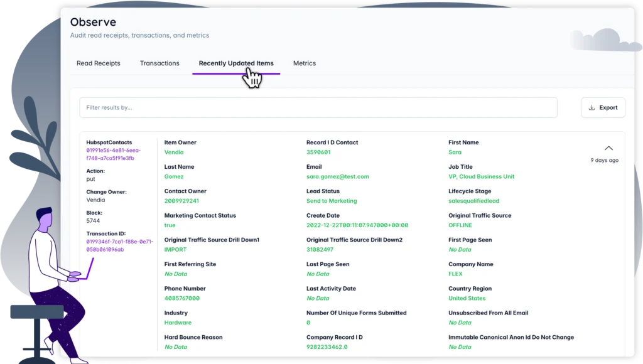Click the Company Record ID value 9282233462.0
Viewport: 643px width, 364px height.
tap(327, 347)
